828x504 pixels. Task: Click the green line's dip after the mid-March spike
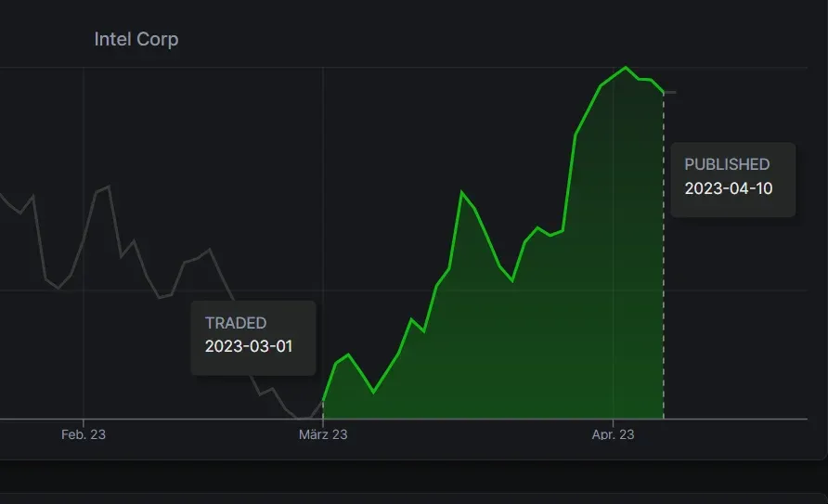(512, 279)
